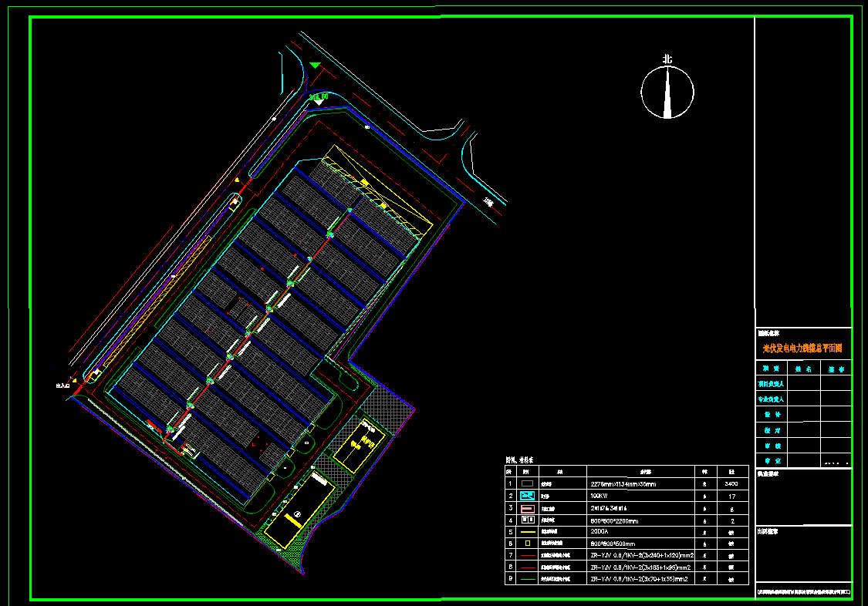
Task: Click the 北 label above the compass
Action: point(667,59)
